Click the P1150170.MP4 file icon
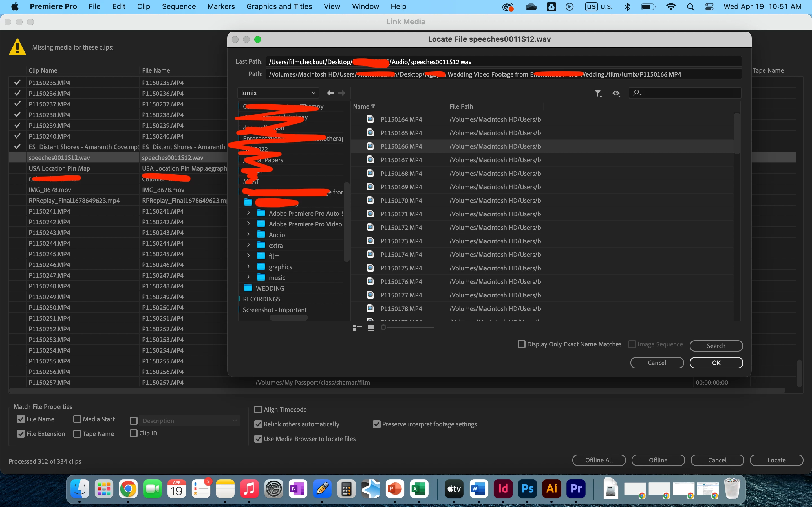The height and width of the screenshot is (507, 812). tap(370, 200)
